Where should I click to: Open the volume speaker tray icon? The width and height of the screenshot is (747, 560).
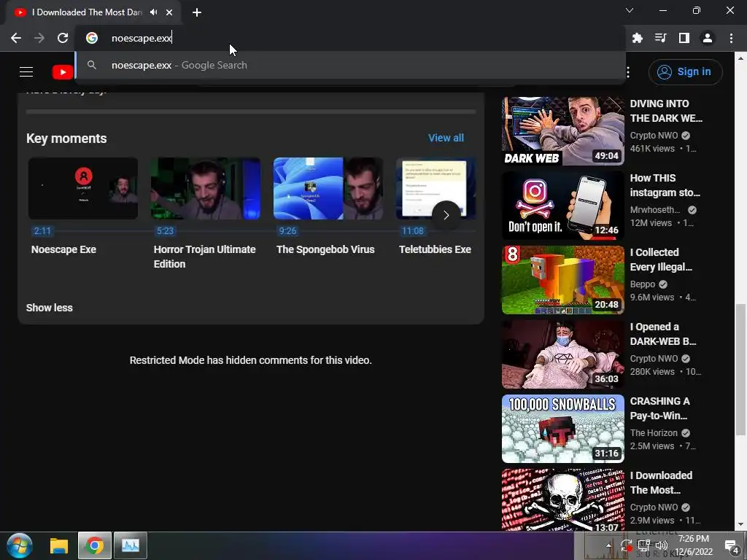click(662, 545)
